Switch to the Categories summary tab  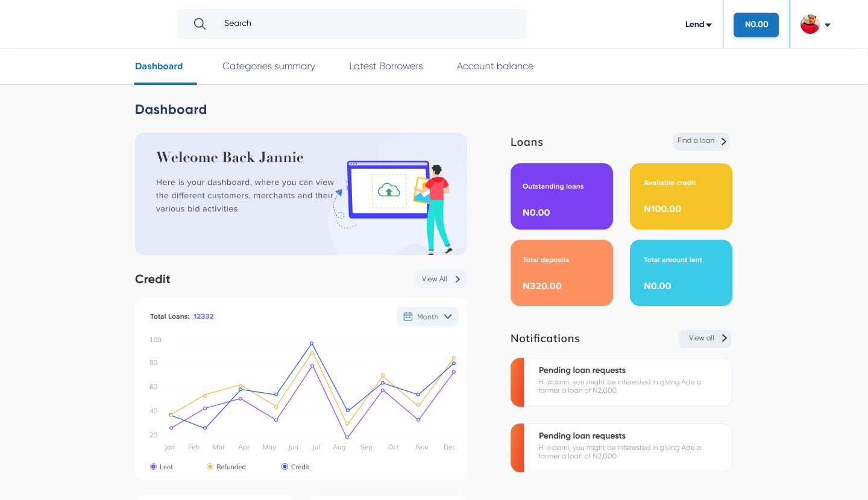pos(268,66)
